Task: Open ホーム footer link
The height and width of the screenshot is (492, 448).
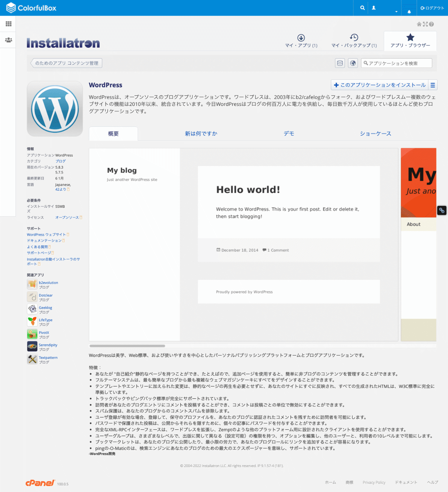Action: [330, 482]
